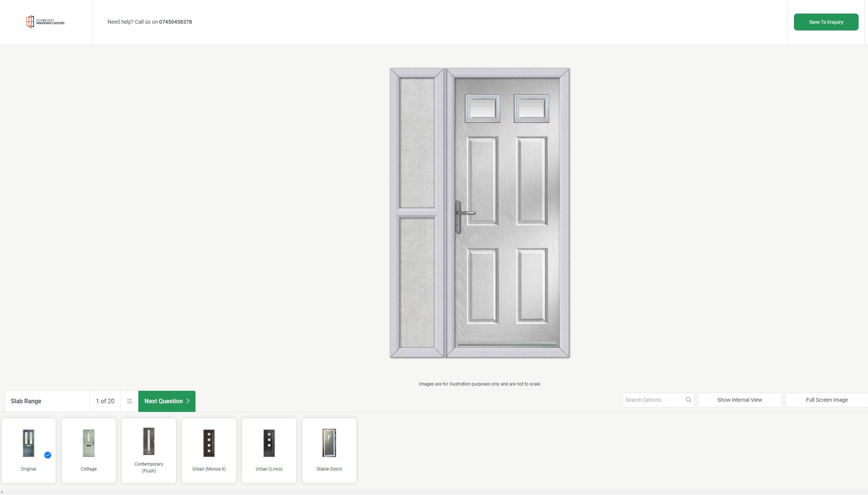Image resolution: width=868 pixels, height=495 pixels.
Task: Click the Edinburgh Windows Doors logo
Action: [x=45, y=22]
